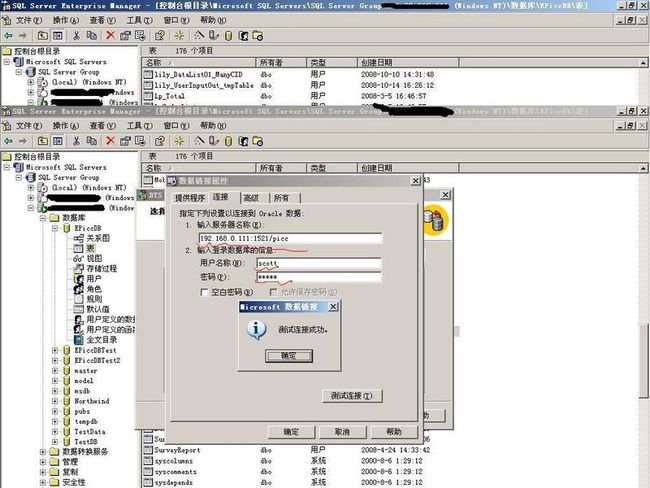Click the 密码 password field
Viewport: 650px width, 488px height.
tap(319, 277)
